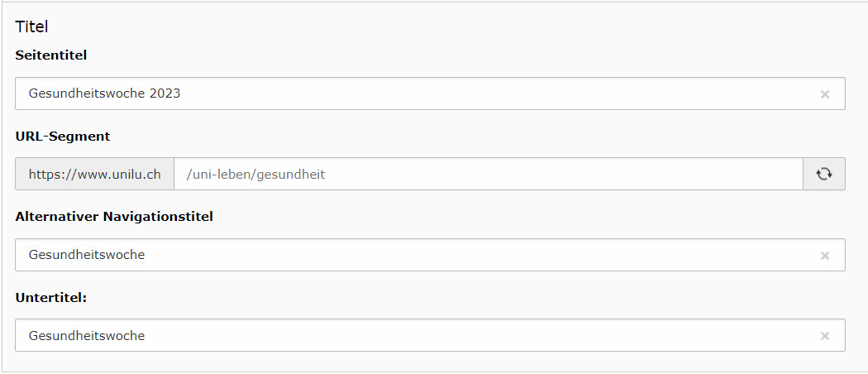
Task: Click the Untertitel: field label
Action: coord(51,298)
